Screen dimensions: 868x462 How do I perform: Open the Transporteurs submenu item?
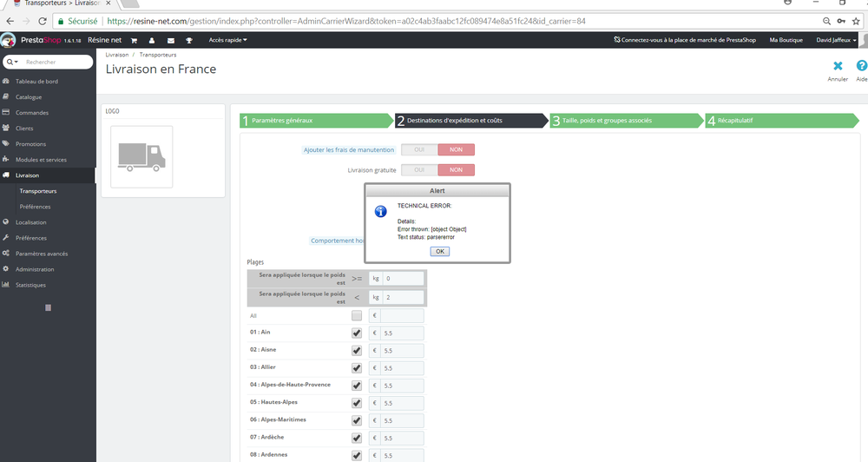(38, 190)
